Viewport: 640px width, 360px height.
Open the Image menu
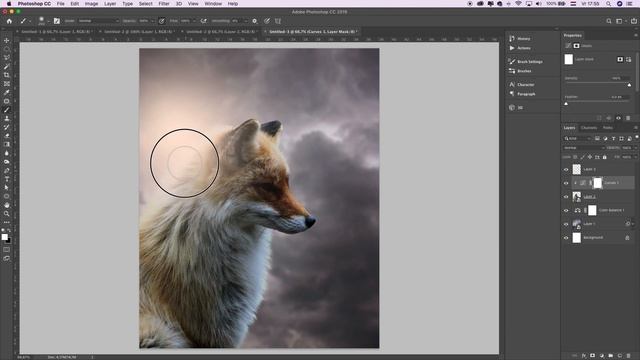click(91, 4)
